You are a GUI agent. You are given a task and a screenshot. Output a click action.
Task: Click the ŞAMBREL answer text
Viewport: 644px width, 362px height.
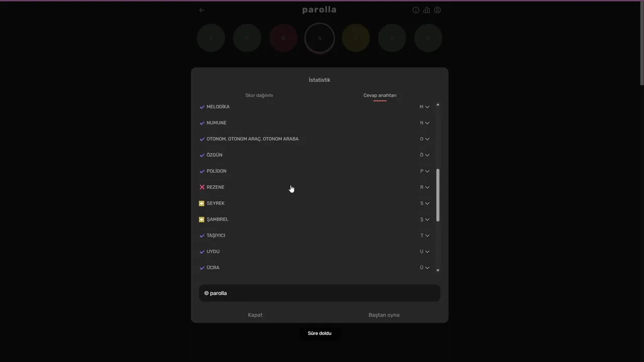[217, 220]
